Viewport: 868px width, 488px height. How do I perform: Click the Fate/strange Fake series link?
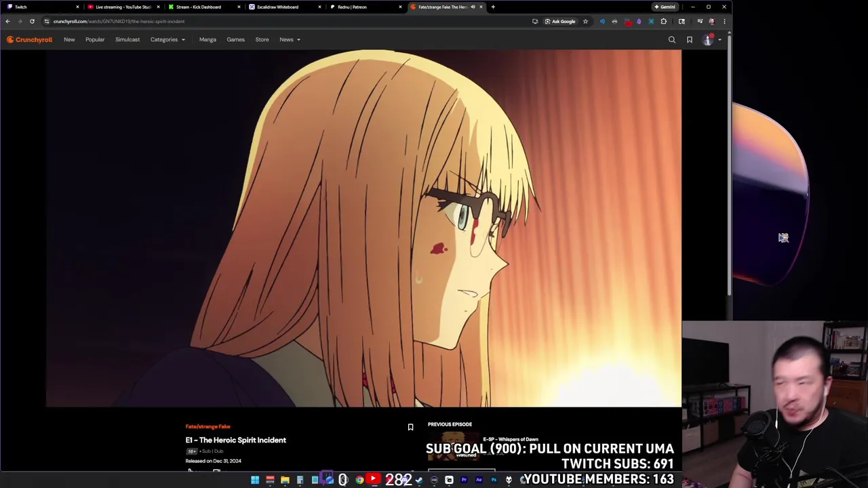[208, 426]
